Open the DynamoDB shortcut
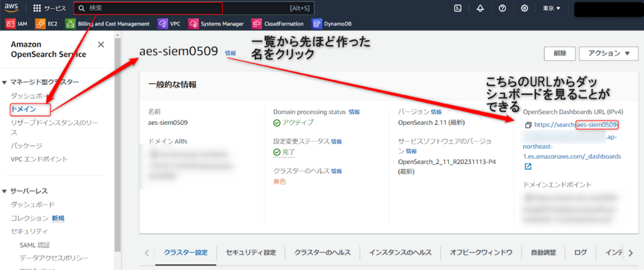Image resolution: width=644 pixels, height=270 pixels. pyautogui.click(x=331, y=24)
